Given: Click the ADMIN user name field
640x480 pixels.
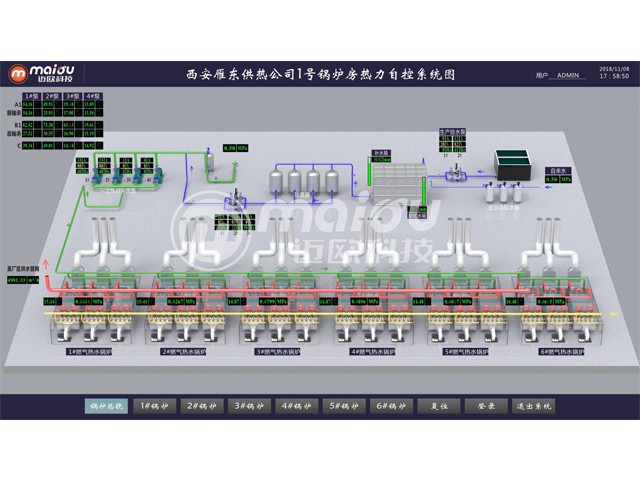Looking at the screenshot, I should [570, 75].
